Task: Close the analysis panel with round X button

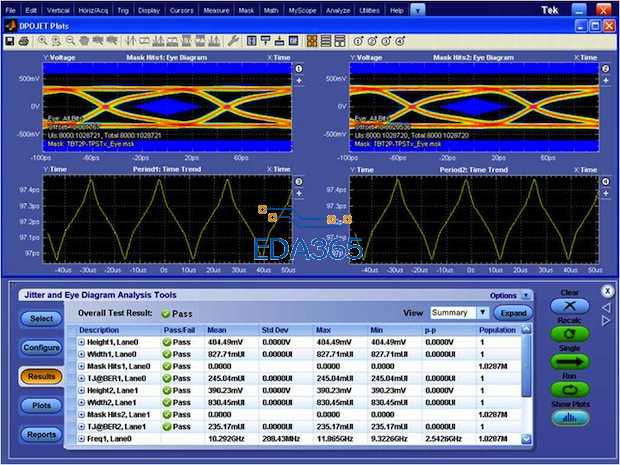Action: [606, 291]
